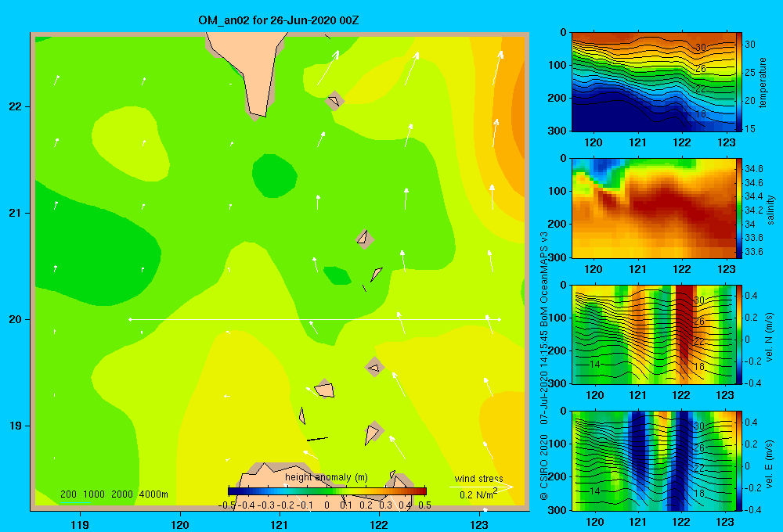Open the northward velocity section plot

point(654,334)
